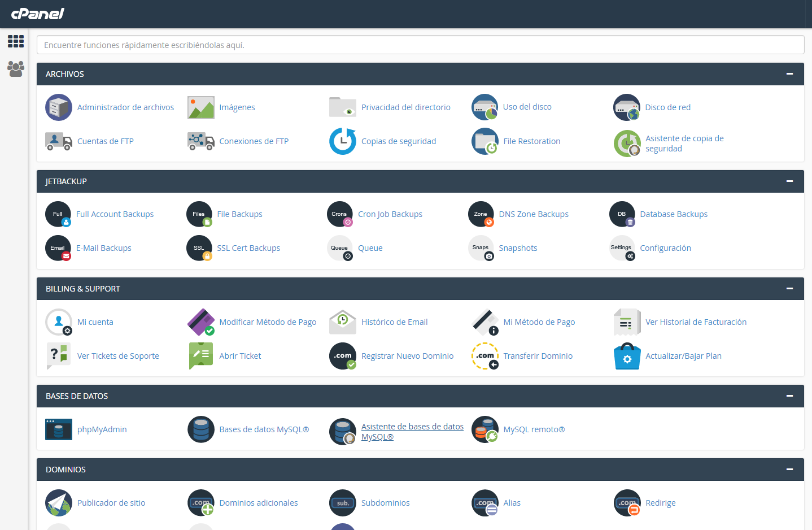Open the Conexiones de FTP icon
Screen dimensions: 812x530
click(x=201, y=141)
